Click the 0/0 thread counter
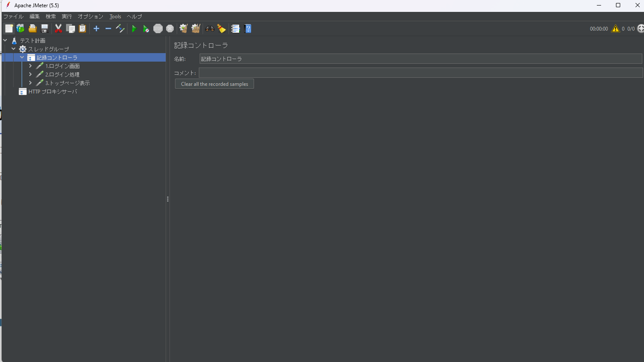The height and width of the screenshot is (362, 644). 631,29
